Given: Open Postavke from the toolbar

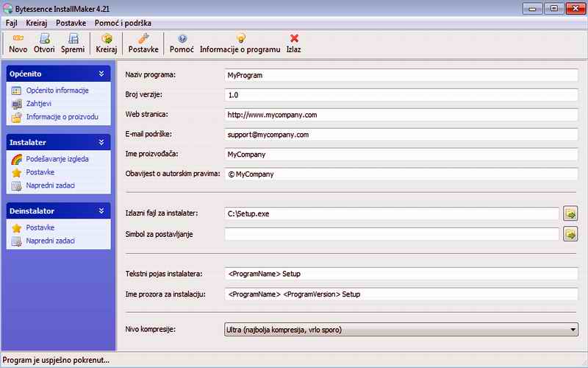Looking at the screenshot, I should 143,38.
